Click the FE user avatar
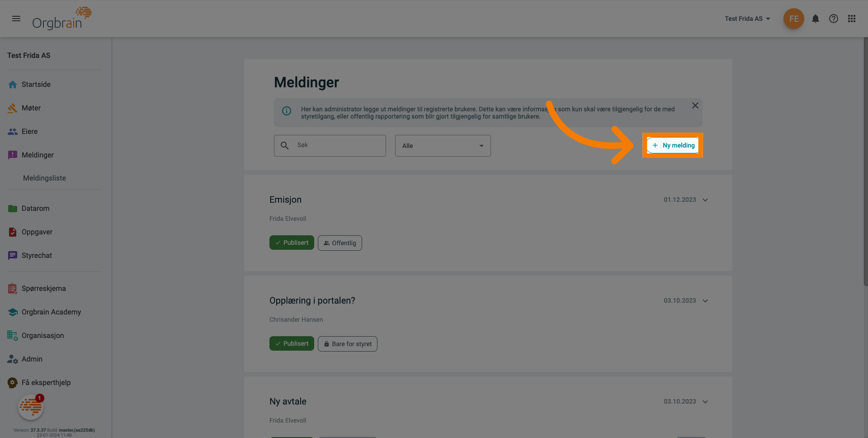Screen dimensions: 868x438 (793, 19)
